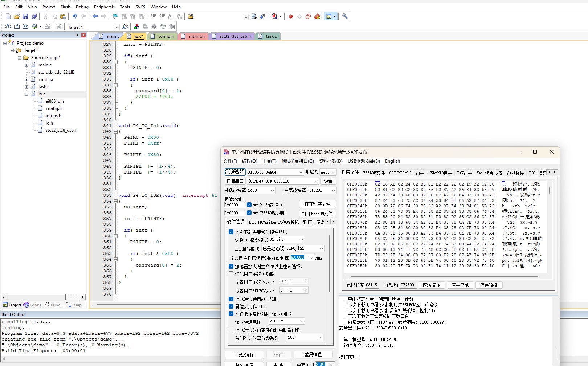Comment selection toolbar icon

[x=171, y=16]
